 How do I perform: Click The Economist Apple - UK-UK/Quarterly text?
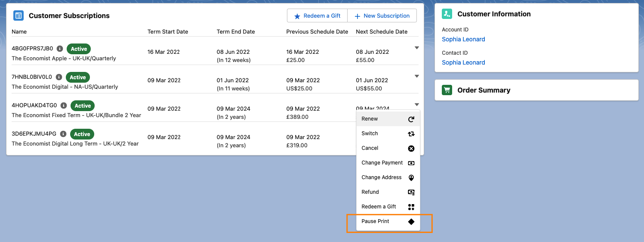point(64,58)
